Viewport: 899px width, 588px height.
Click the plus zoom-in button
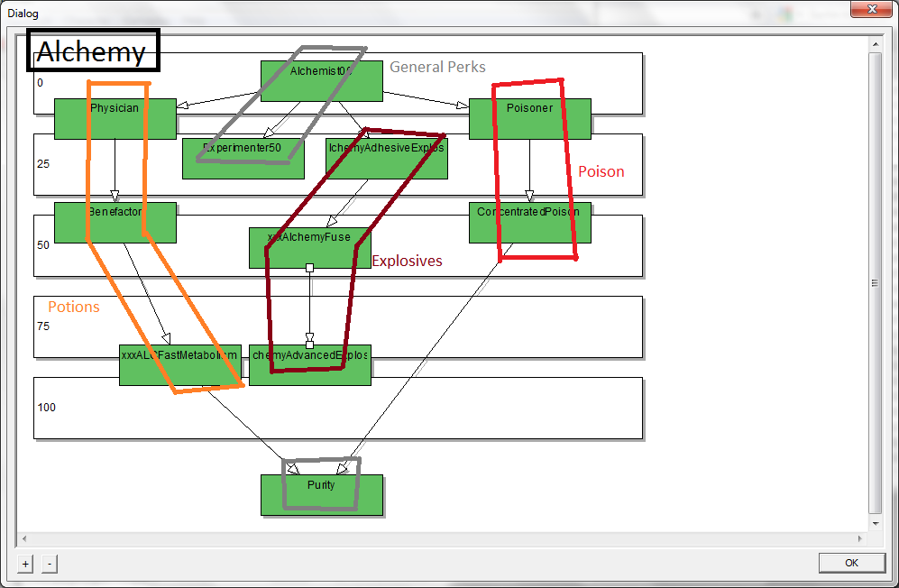coord(25,564)
